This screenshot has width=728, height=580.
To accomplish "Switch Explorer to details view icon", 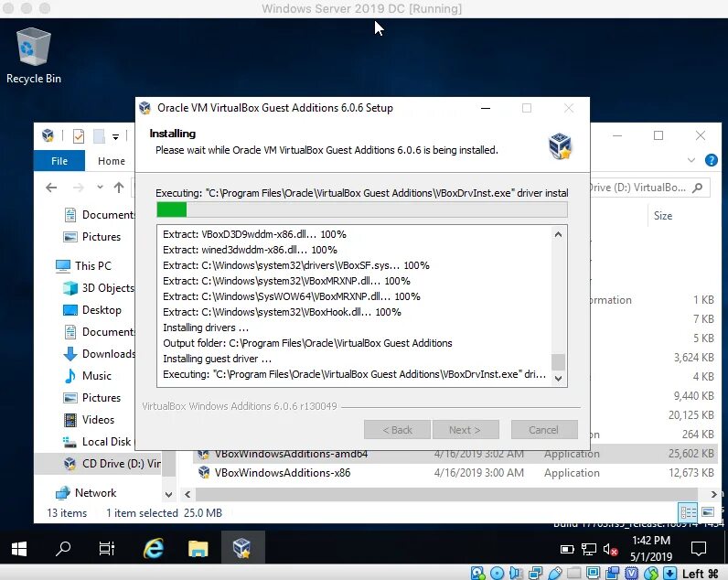I will [x=688, y=512].
